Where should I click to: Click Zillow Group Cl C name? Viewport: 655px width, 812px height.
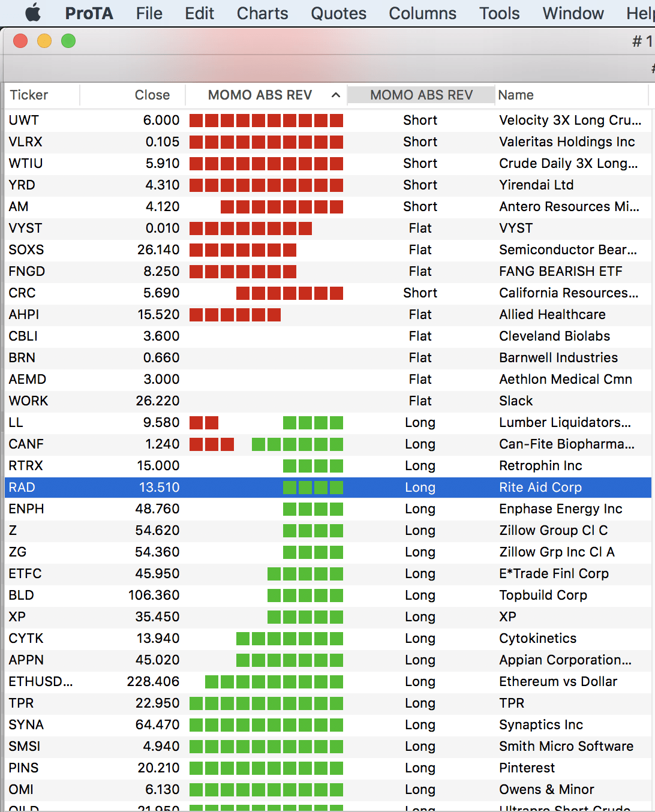click(553, 530)
